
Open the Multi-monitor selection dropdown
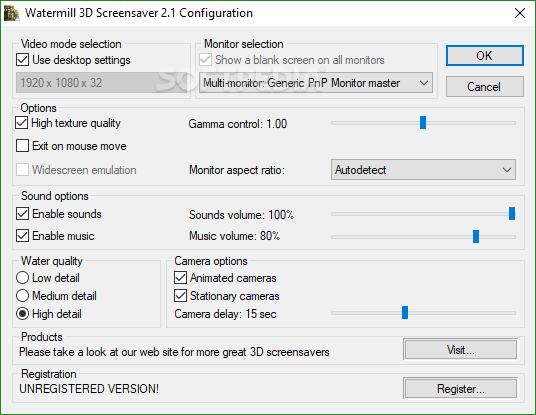[x=316, y=83]
